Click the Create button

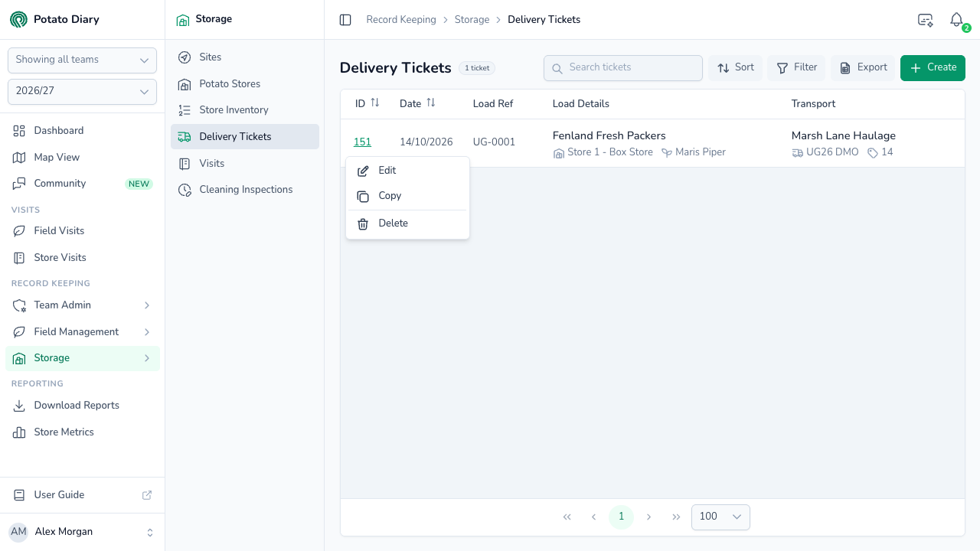pyautogui.click(x=933, y=68)
